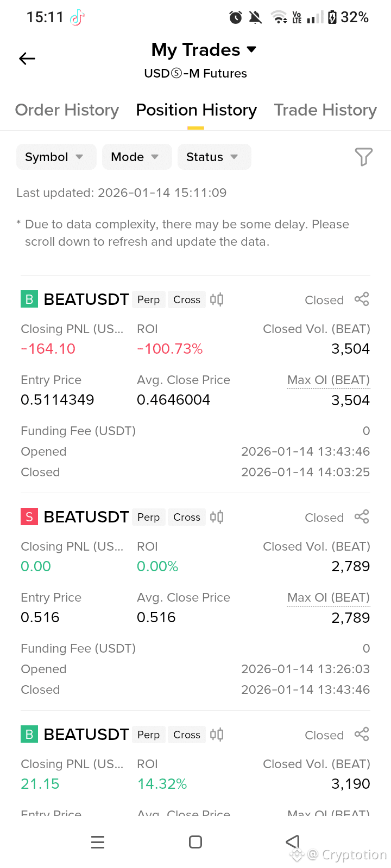Open chart icon beside second BEATUSDT Cross
The height and width of the screenshot is (868, 391).
click(x=217, y=517)
